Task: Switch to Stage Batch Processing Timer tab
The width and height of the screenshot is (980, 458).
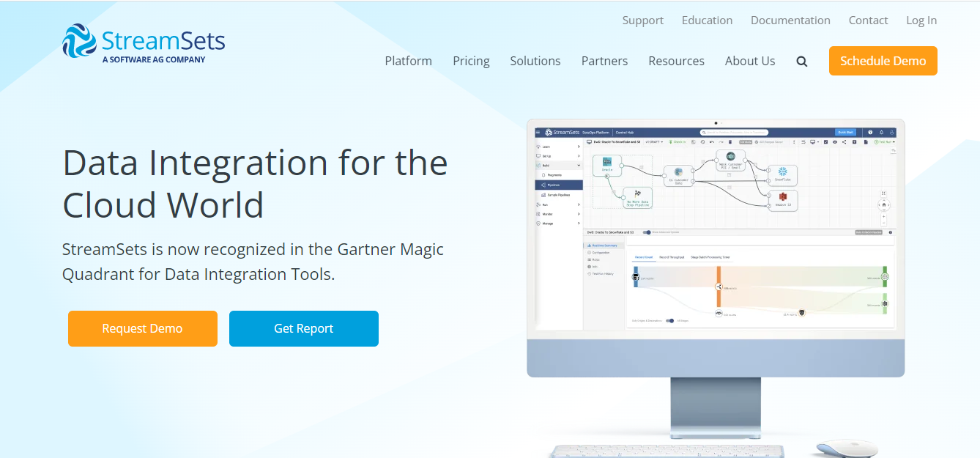Action: point(710,257)
